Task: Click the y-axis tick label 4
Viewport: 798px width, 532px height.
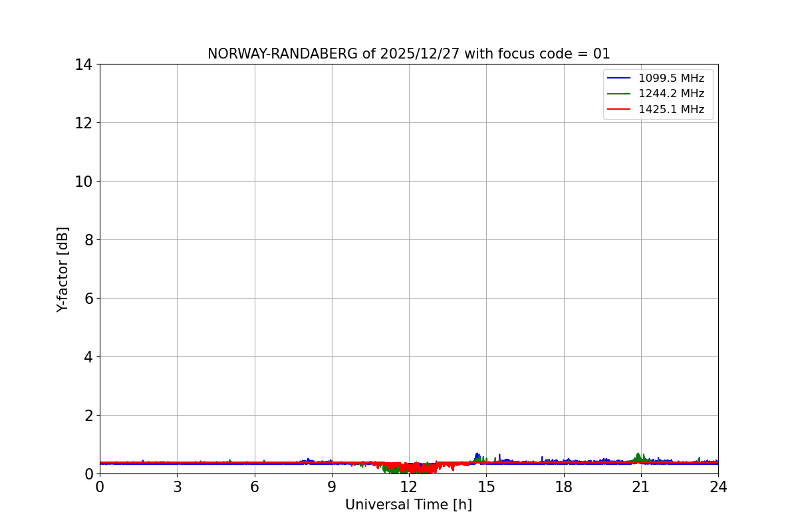Action: click(88, 357)
